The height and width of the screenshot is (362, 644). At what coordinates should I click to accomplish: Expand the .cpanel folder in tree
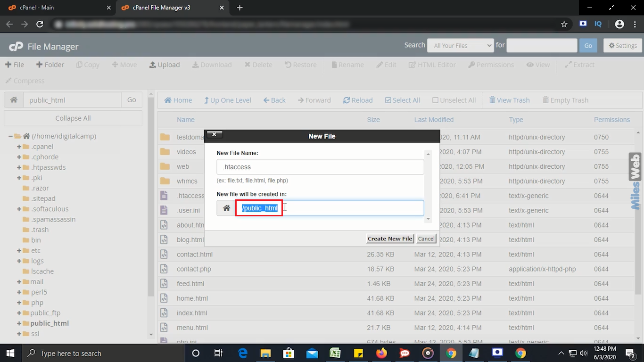19,147
